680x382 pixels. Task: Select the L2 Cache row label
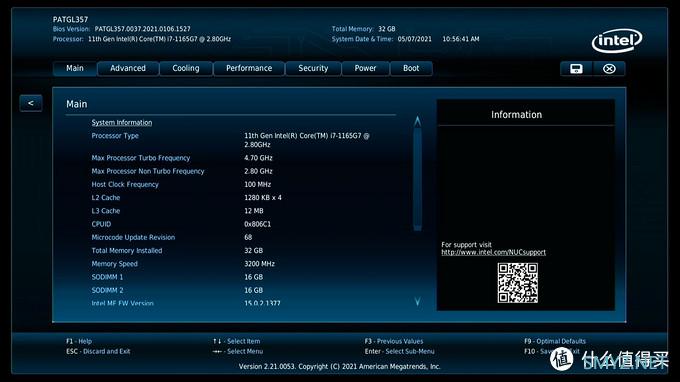106,198
